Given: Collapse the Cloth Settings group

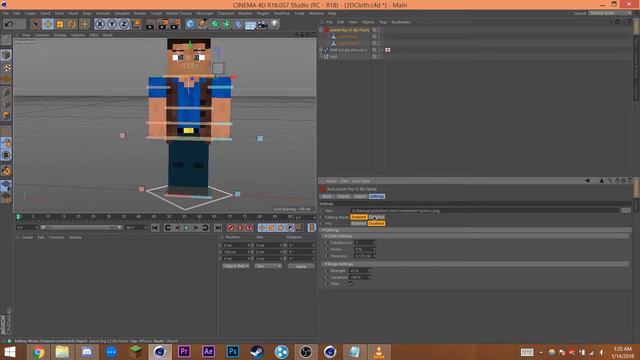Looking at the screenshot, I should (326, 236).
